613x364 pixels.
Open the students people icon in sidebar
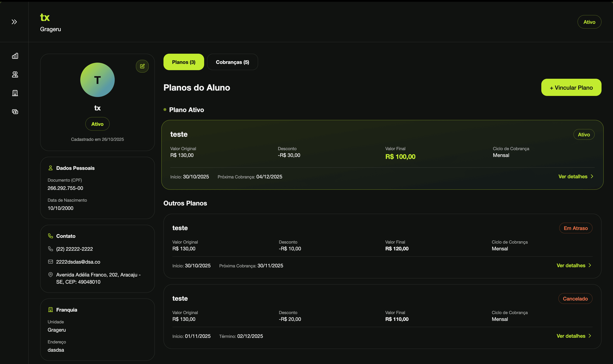tap(15, 75)
